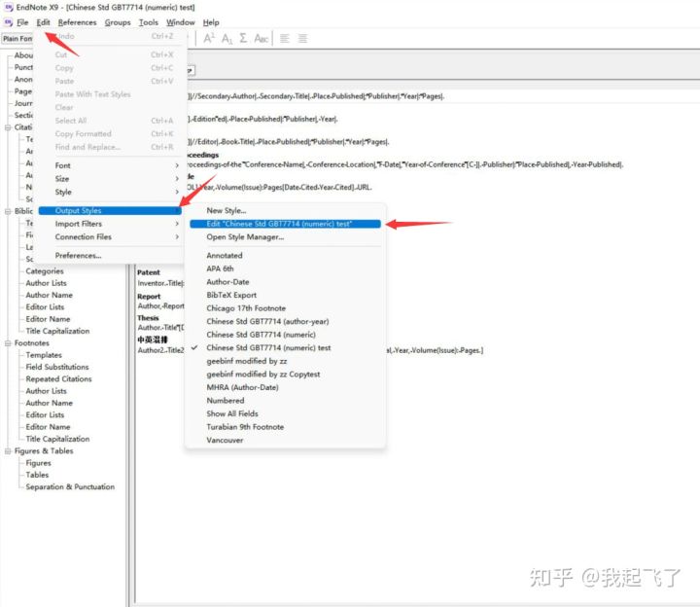
Task: Select Categories in the style tree
Action: [x=45, y=271]
